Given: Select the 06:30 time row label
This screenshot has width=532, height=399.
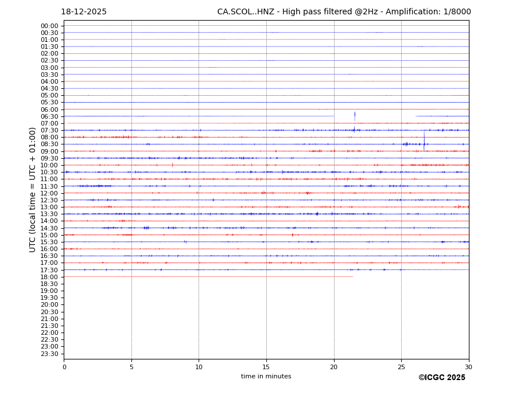Looking at the screenshot, I should tap(49, 116).
